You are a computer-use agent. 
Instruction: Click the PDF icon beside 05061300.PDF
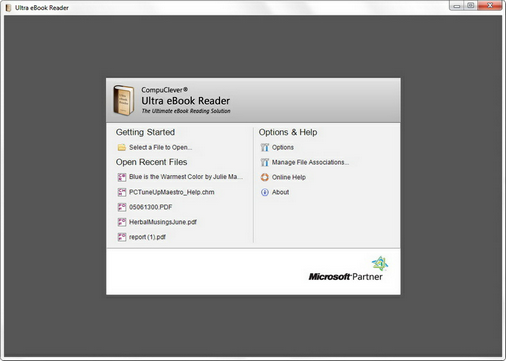(122, 207)
